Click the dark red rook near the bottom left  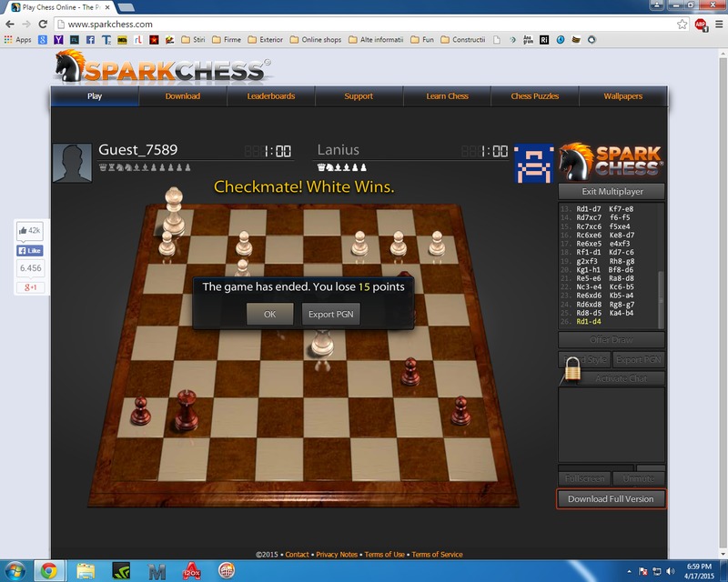pos(187,409)
